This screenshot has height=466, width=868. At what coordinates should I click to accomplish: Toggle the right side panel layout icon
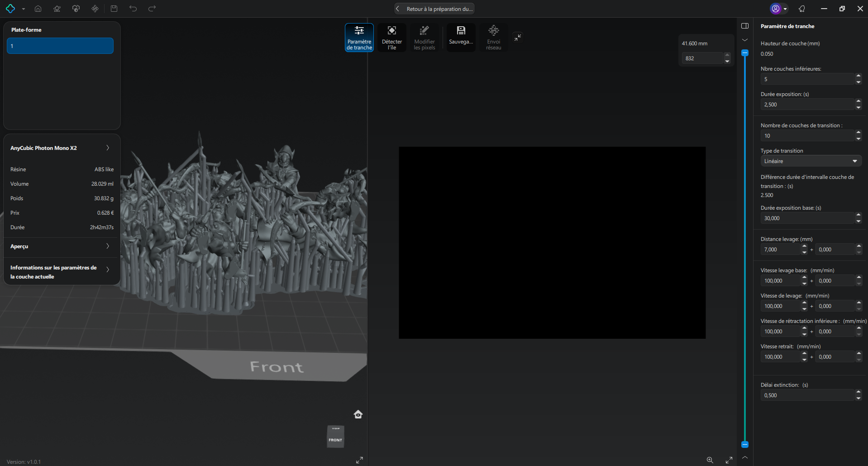click(x=745, y=26)
